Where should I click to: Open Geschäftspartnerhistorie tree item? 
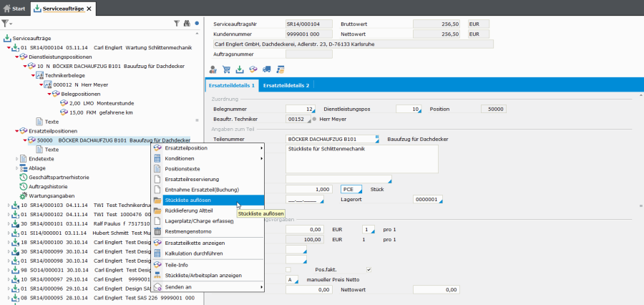[x=54, y=177]
